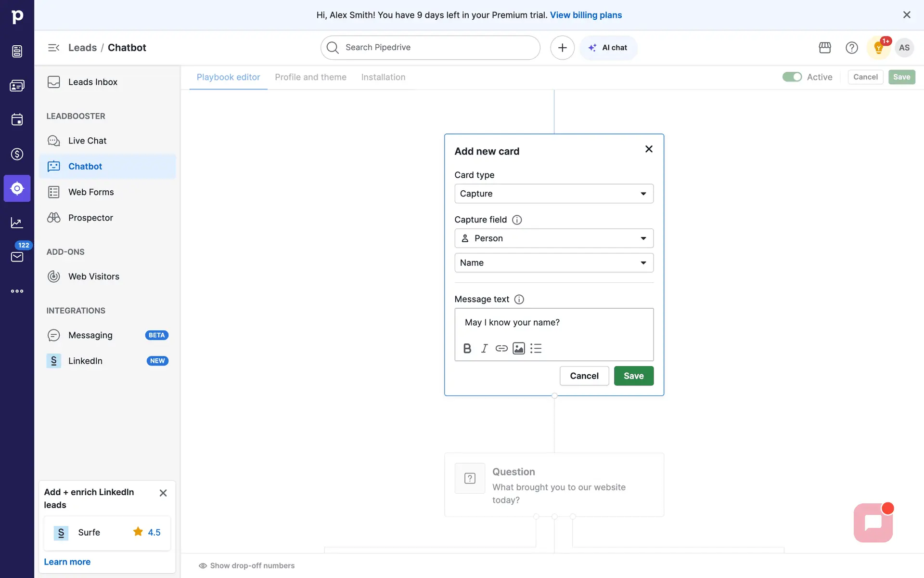Click the Italic formatting icon
Screen dimensions: 924x578
484,348
